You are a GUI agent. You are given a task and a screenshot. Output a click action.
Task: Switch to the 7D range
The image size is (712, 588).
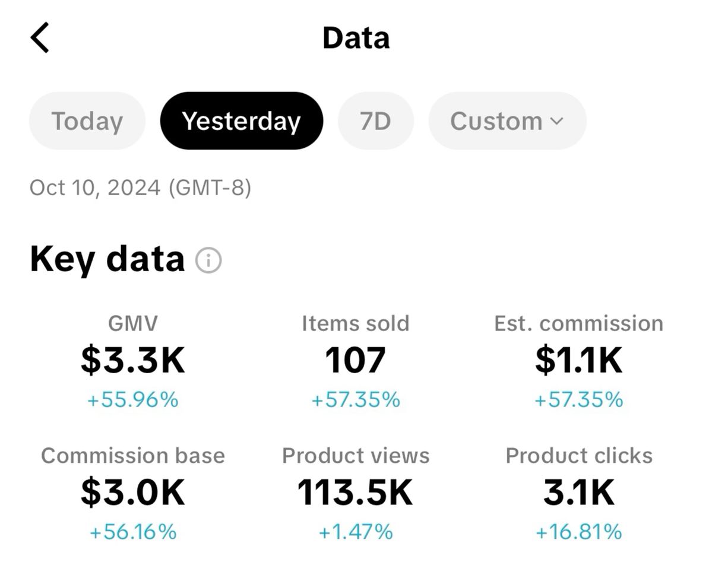(375, 121)
